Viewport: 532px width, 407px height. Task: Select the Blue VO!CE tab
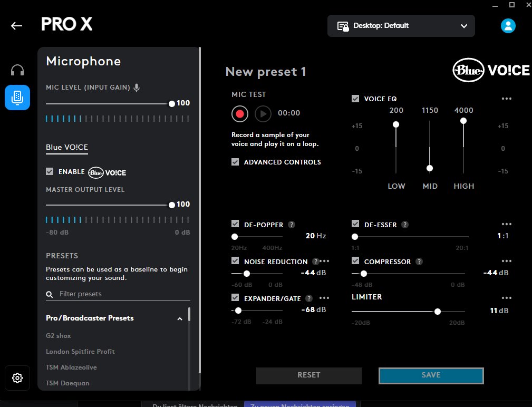(x=67, y=147)
